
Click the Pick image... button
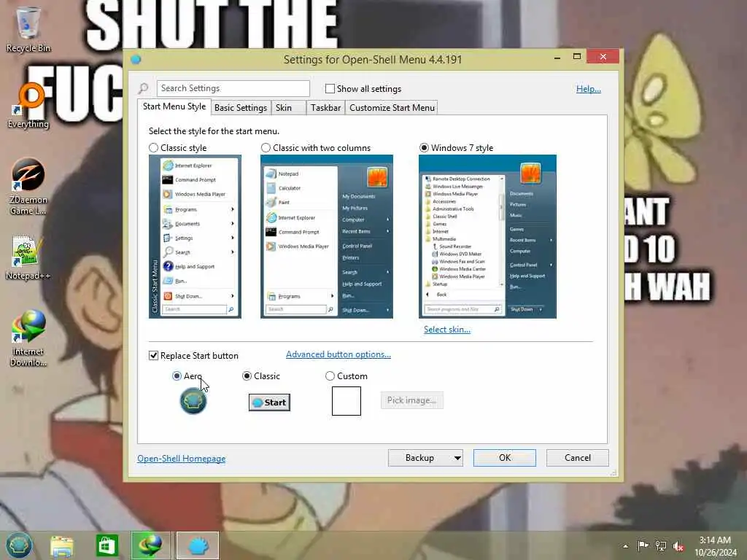411,400
